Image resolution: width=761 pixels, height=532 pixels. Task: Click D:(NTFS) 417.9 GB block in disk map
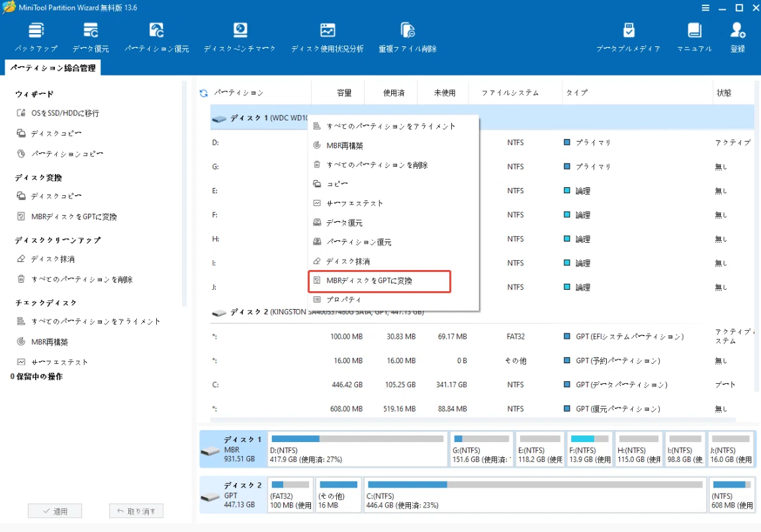point(358,449)
